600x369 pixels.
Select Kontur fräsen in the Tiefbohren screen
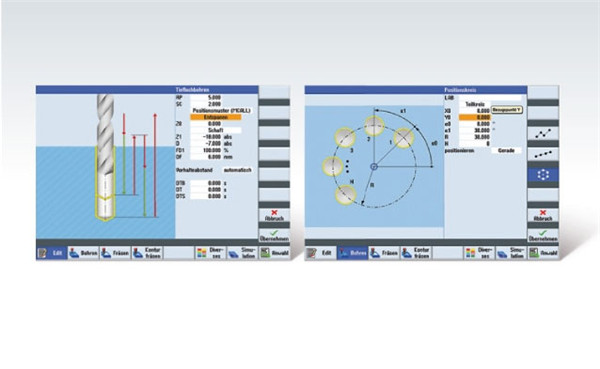coord(147,253)
